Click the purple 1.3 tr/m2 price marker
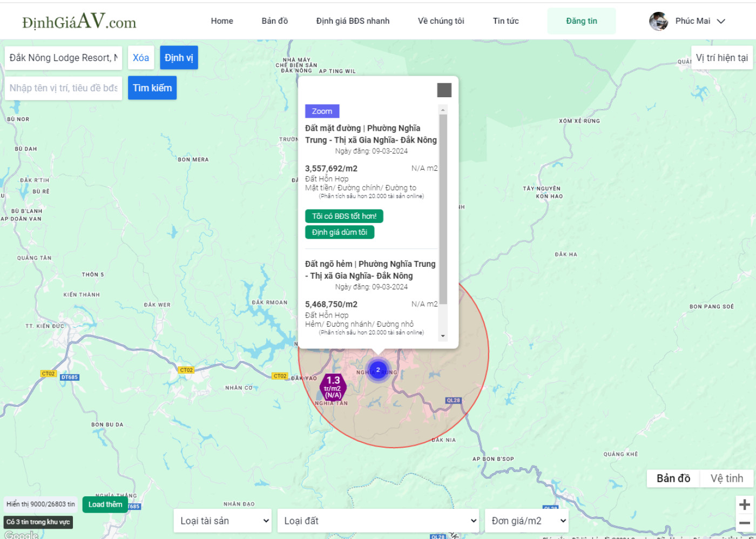 pyautogui.click(x=333, y=387)
